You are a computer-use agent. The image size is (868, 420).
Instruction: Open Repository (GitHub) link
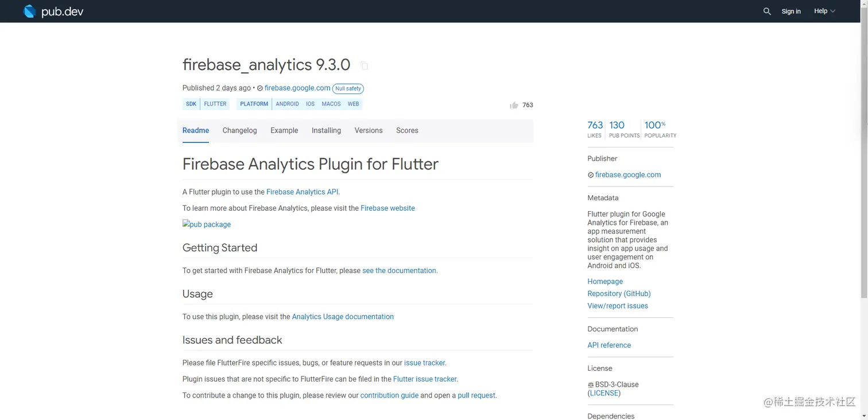coord(619,293)
